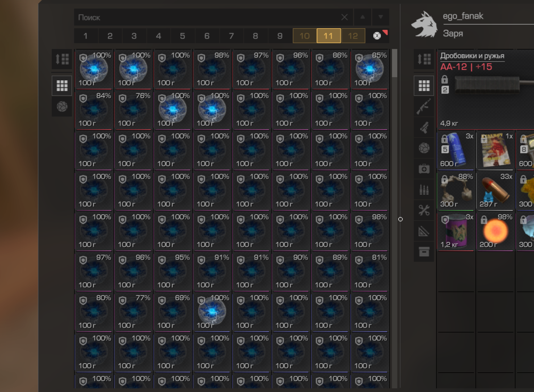Filter inventory by medkit icon

(x=424, y=169)
